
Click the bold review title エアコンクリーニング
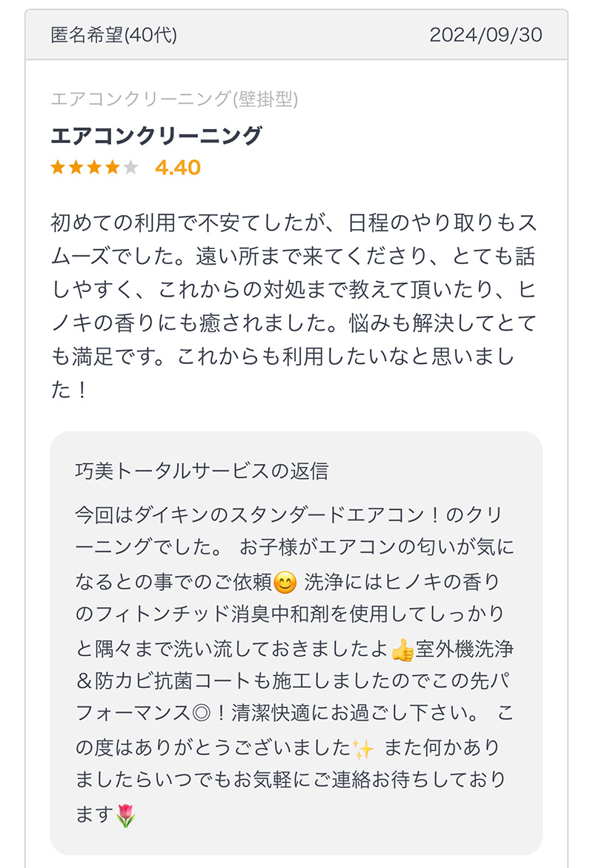pyautogui.click(x=156, y=136)
